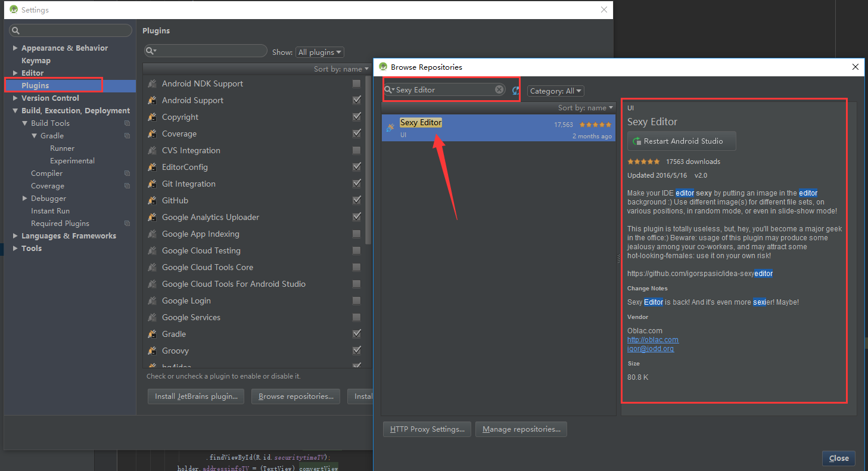The height and width of the screenshot is (471, 868).
Task: Click Install JetBrains plugin button
Action: pos(196,396)
